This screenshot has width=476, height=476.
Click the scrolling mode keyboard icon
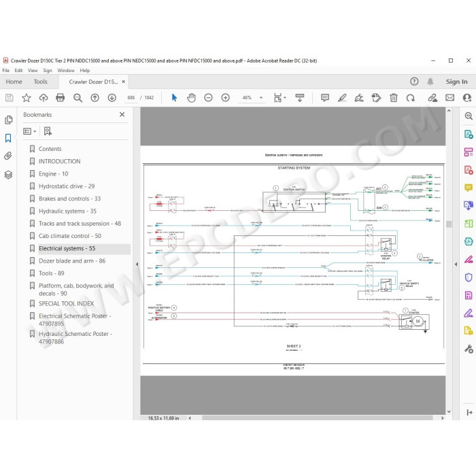tap(300, 98)
